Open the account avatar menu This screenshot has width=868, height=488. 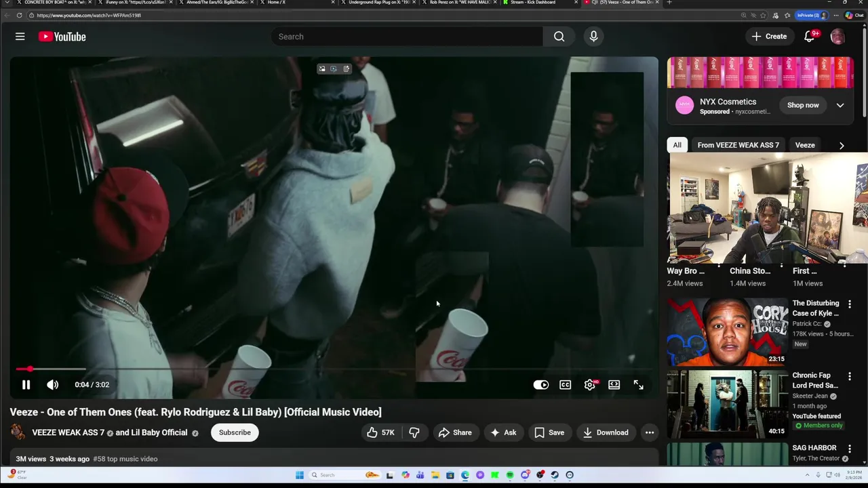837,37
